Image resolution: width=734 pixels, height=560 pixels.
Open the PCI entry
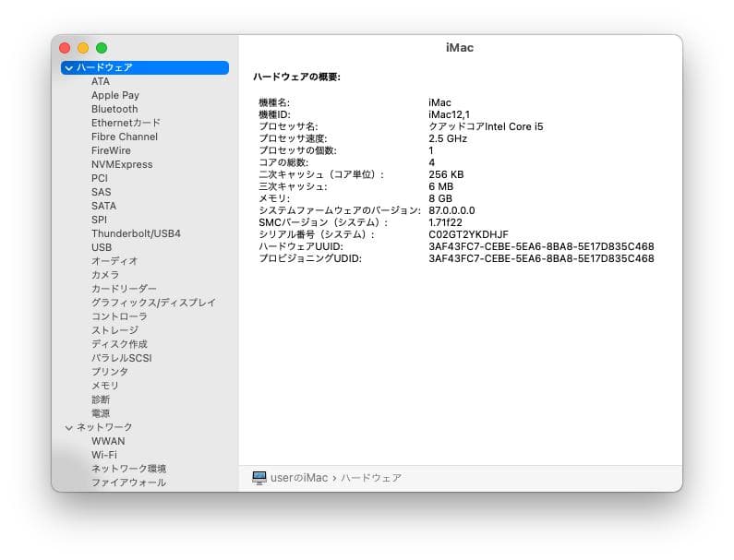tap(99, 178)
